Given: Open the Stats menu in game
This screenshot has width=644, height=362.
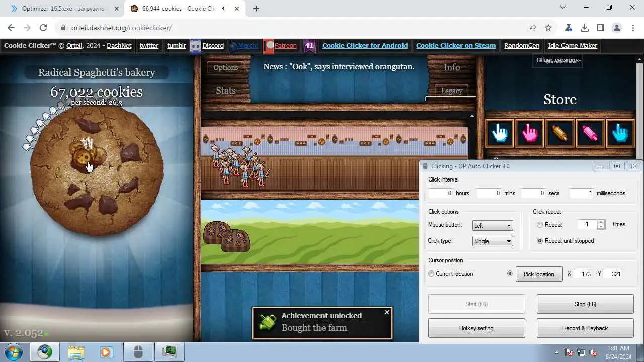Looking at the screenshot, I should [x=225, y=90].
